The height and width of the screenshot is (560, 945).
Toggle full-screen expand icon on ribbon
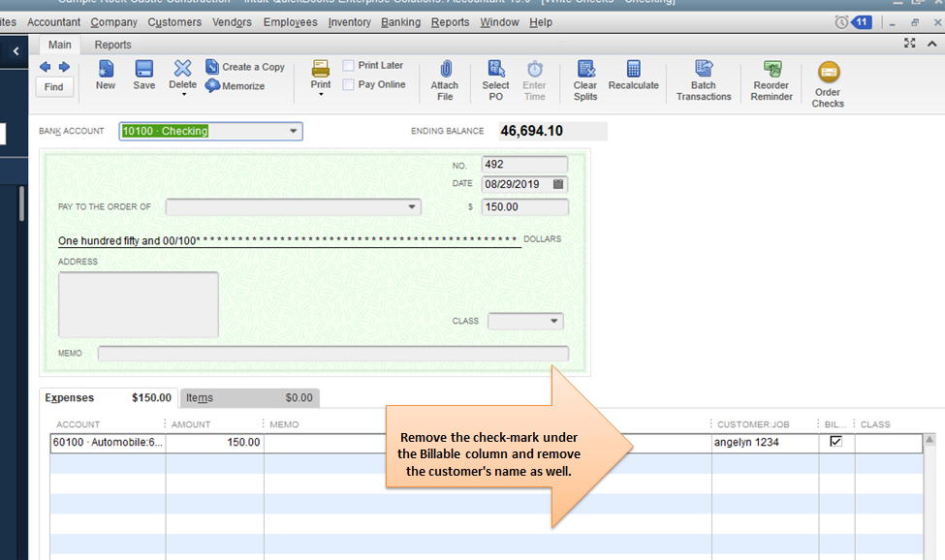tap(909, 43)
